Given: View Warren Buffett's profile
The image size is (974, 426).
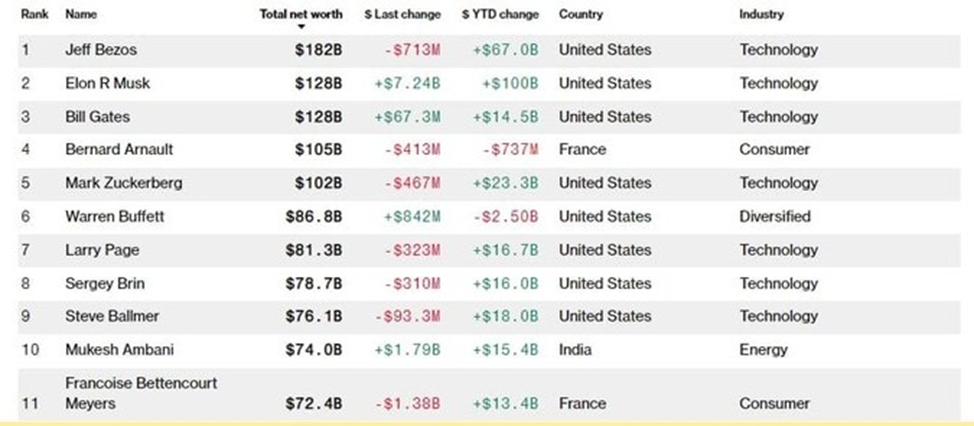Looking at the screenshot, I should point(114,216).
